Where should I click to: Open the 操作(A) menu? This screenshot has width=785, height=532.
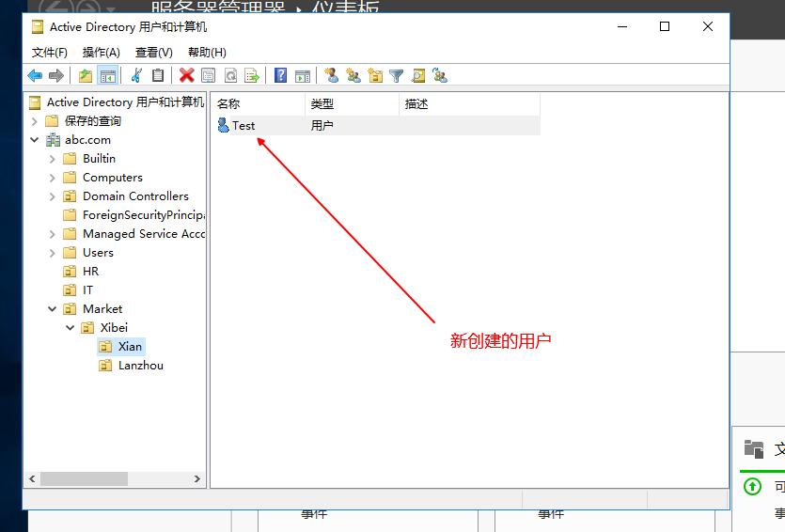(x=102, y=53)
